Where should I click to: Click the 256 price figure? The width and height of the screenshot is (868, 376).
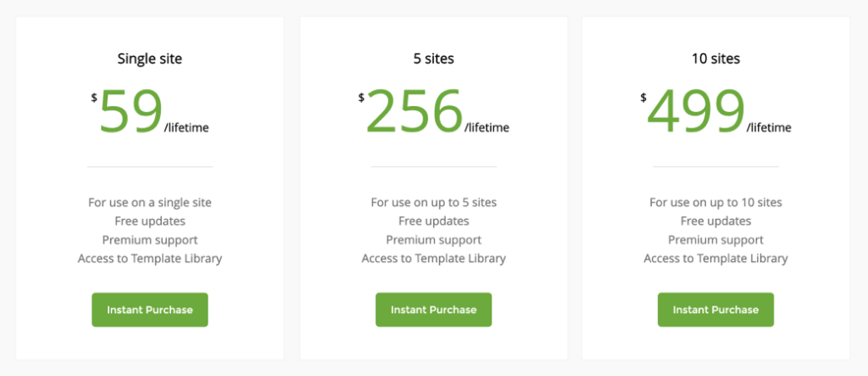click(x=415, y=112)
